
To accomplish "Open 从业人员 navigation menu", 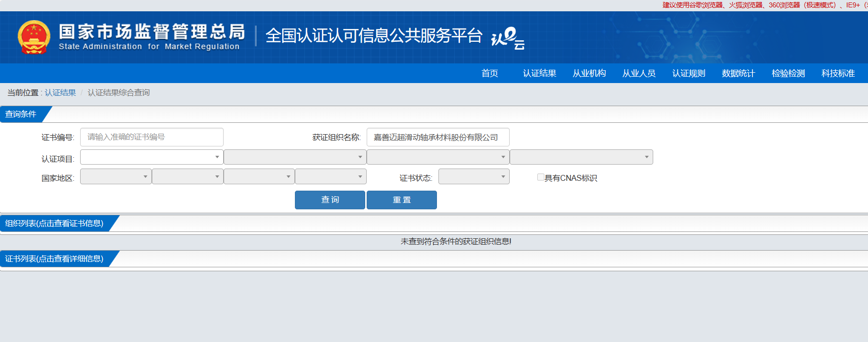I will 638,73.
